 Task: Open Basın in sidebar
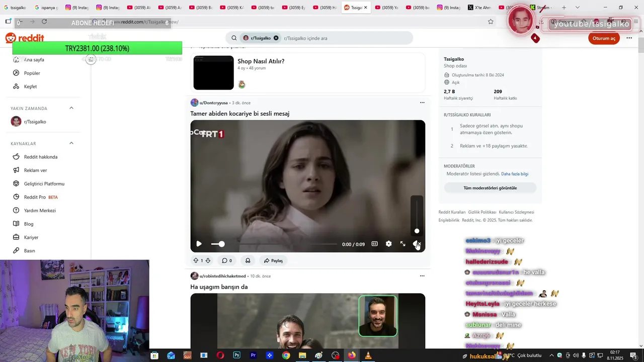pyautogui.click(x=29, y=251)
